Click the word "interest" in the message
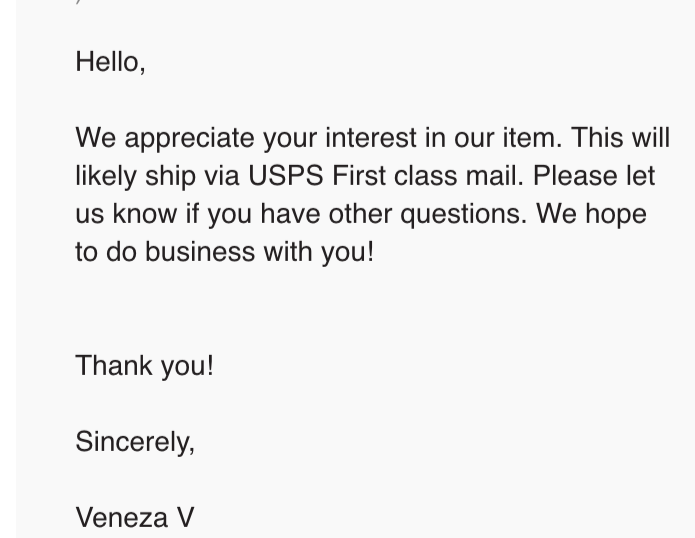Screen dimensions: 695x538 (x=373, y=138)
